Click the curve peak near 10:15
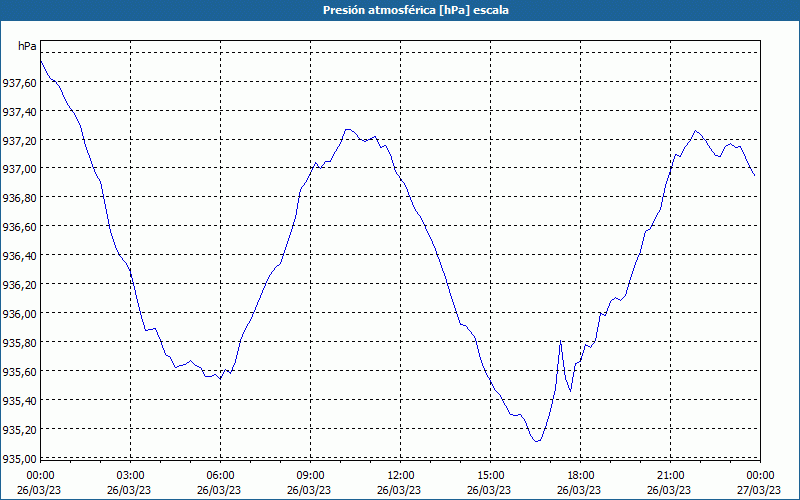The width and height of the screenshot is (800, 500). click(x=347, y=129)
